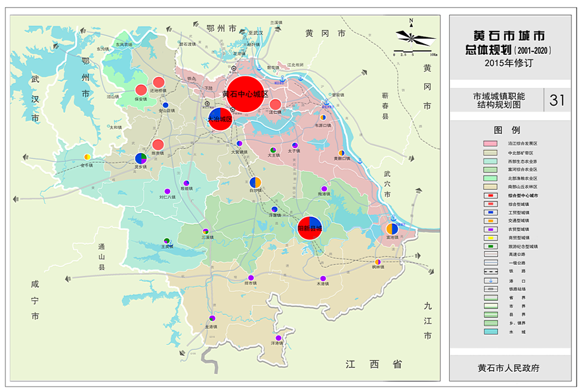This screenshot has width=584, height=392.
Task: Click the 浮屠镇 blue-purple marker
Action: click(x=274, y=209)
